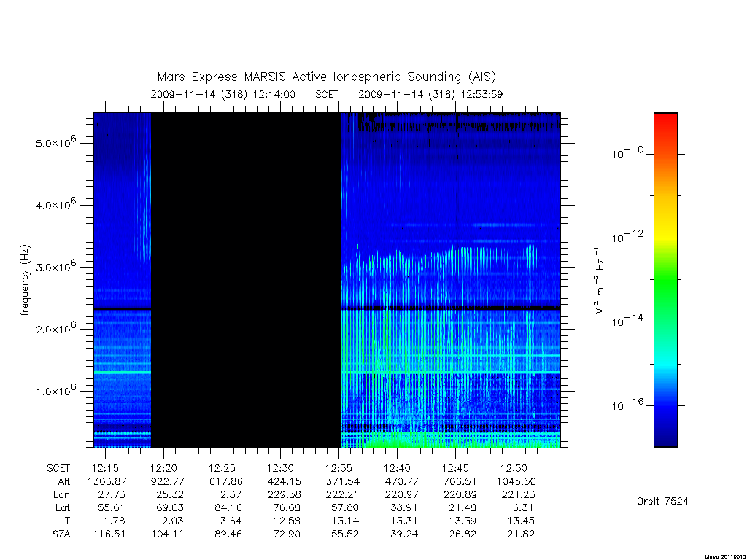The image size is (747, 560).
Task: Click the 'Alt' row label
Action: point(64,481)
